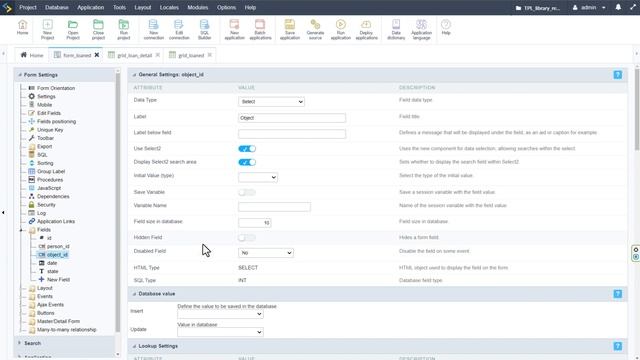Viewport: 640px width, 360px height.
Task: Click the main panel vertical scrollbar
Action: 637,109
